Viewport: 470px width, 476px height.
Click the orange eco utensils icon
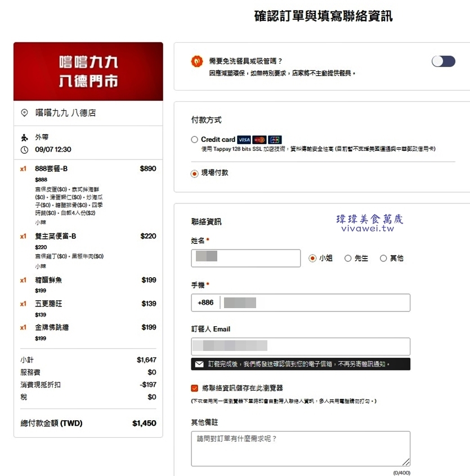[197, 61]
